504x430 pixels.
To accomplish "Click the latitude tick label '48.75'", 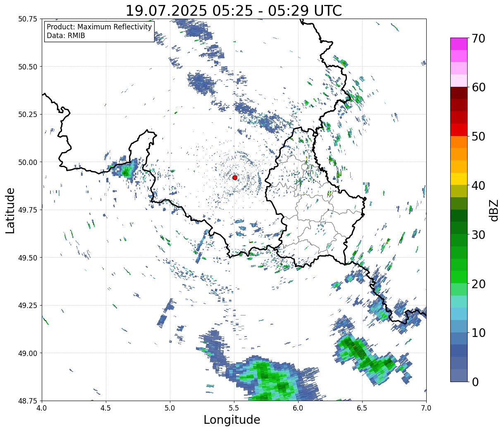I will pyautogui.click(x=28, y=401).
